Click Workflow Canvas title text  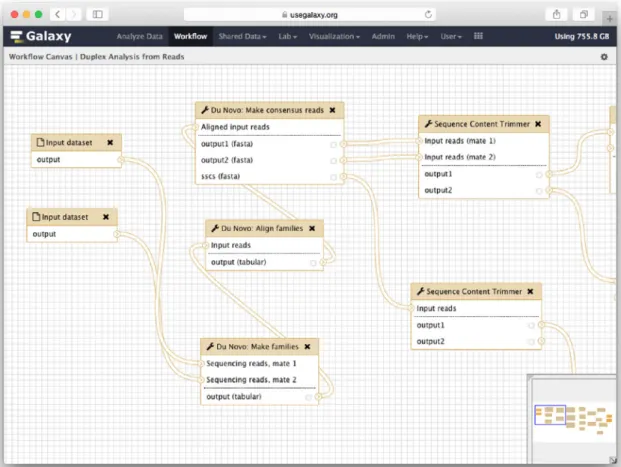click(x=96, y=57)
